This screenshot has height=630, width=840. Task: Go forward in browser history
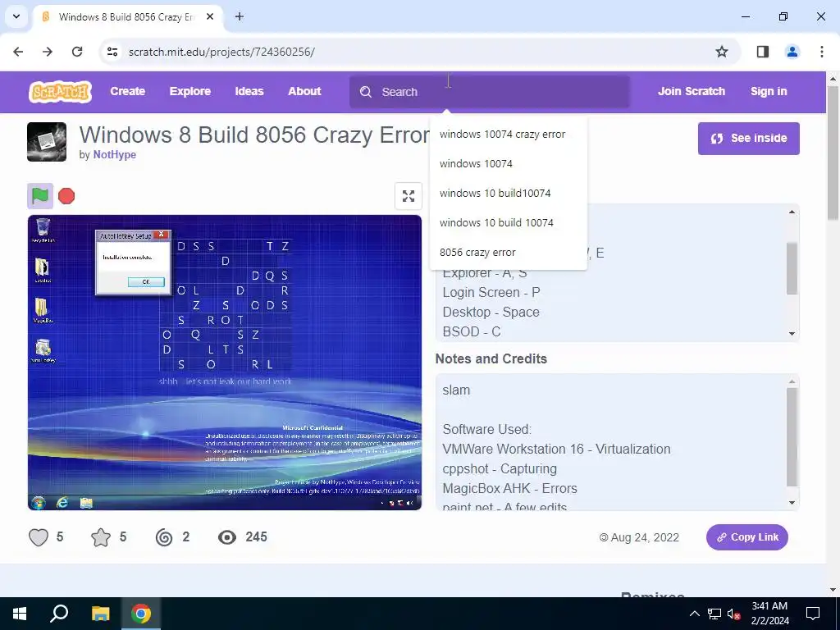[48, 52]
